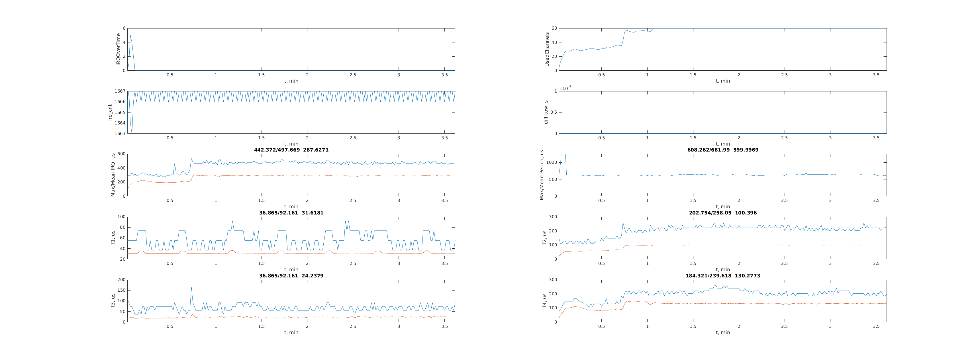The height and width of the screenshot is (364, 980).
Task: Click inside the Max/Mean IRQ plot area
Action: tap(291, 175)
